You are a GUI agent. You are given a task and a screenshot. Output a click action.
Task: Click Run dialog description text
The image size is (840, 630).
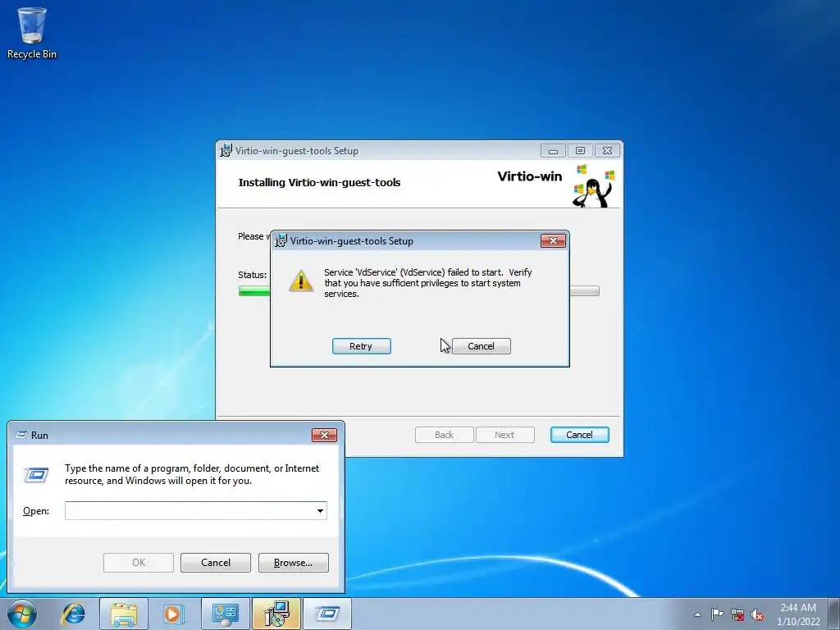(x=192, y=474)
